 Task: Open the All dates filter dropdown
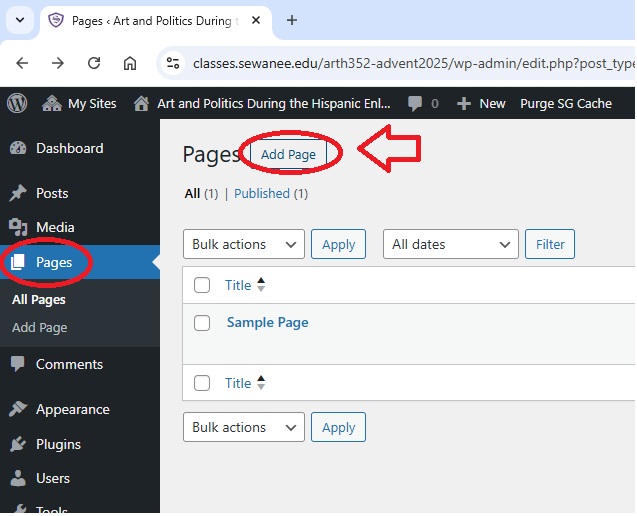coord(450,244)
